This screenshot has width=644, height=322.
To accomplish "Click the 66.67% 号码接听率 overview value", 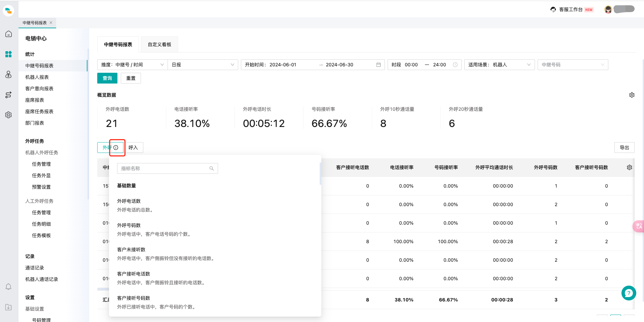I will [329, 124].
